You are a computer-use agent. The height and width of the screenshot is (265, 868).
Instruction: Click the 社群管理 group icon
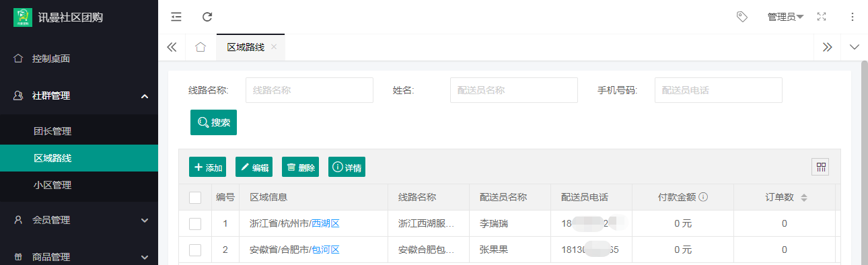tap(19, 96)
